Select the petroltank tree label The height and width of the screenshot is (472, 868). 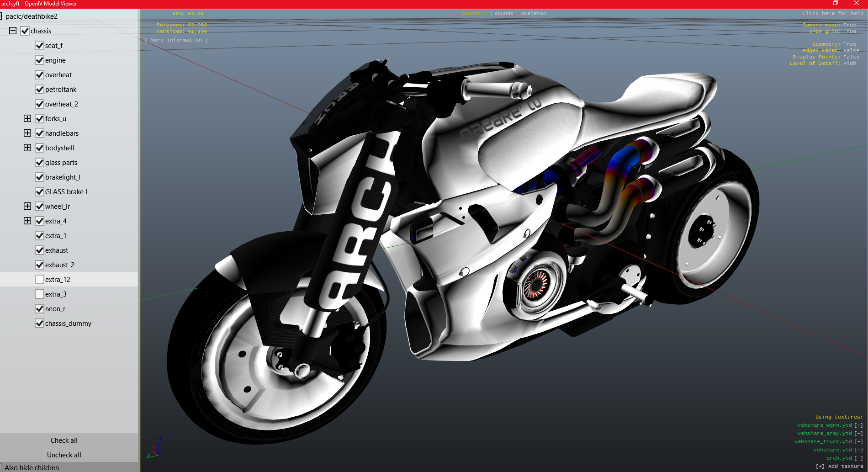61,90
